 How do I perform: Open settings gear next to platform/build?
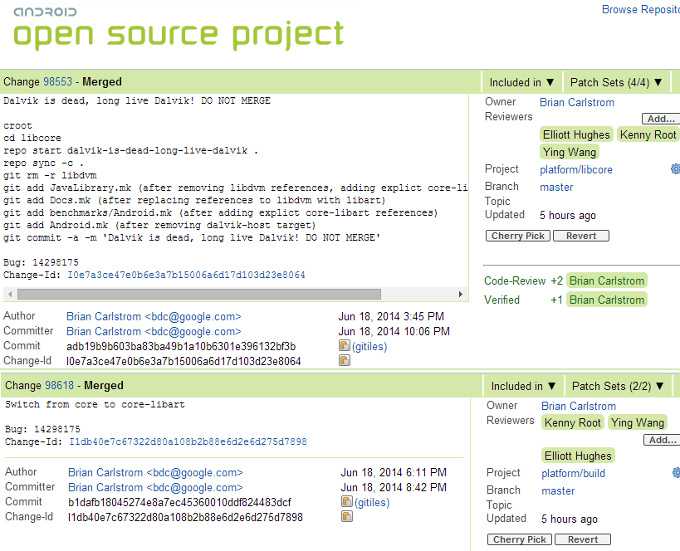click(675, 472)
